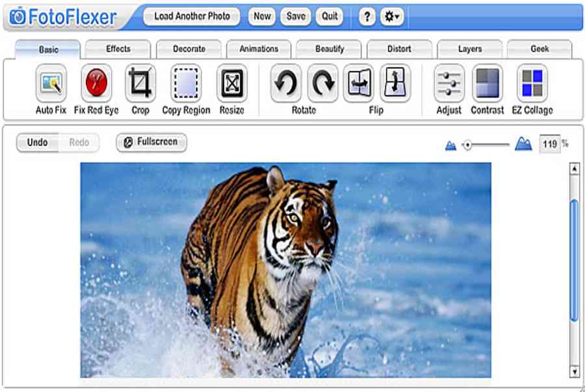Open the Layers tab
The height and width of the screenshot is (392, 585).
[x=470, y=49]
